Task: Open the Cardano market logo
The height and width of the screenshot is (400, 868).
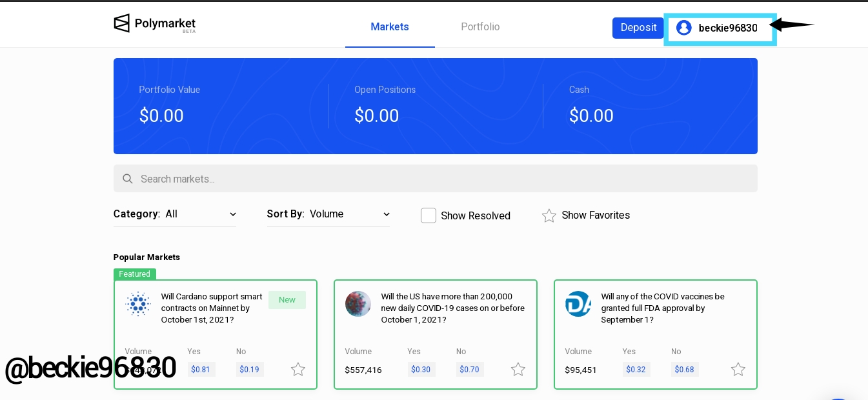Action: pos(138,304)
